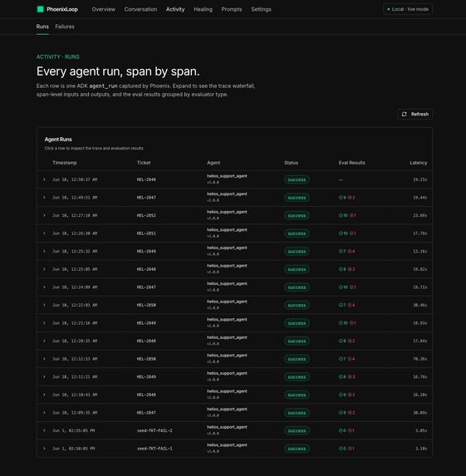
Task: Click the 13.16s latency value
Action: (419, 252)
